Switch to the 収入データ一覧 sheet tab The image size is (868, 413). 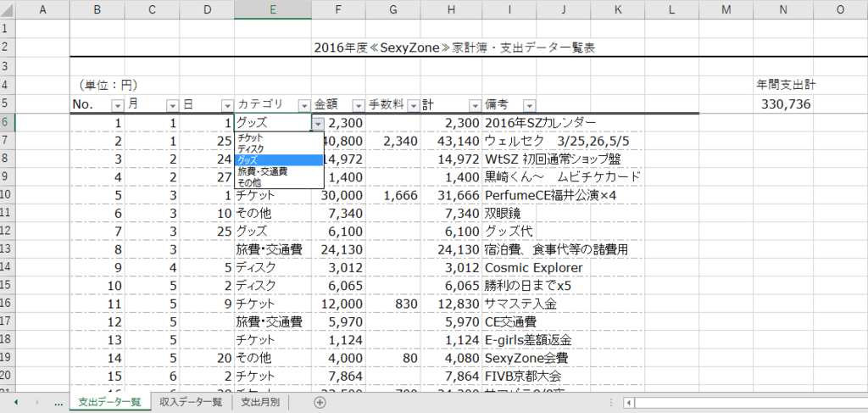[x=191, y=403]
